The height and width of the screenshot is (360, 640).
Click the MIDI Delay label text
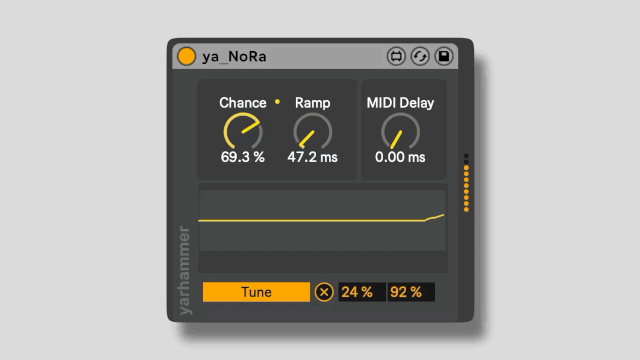[400, 103]
